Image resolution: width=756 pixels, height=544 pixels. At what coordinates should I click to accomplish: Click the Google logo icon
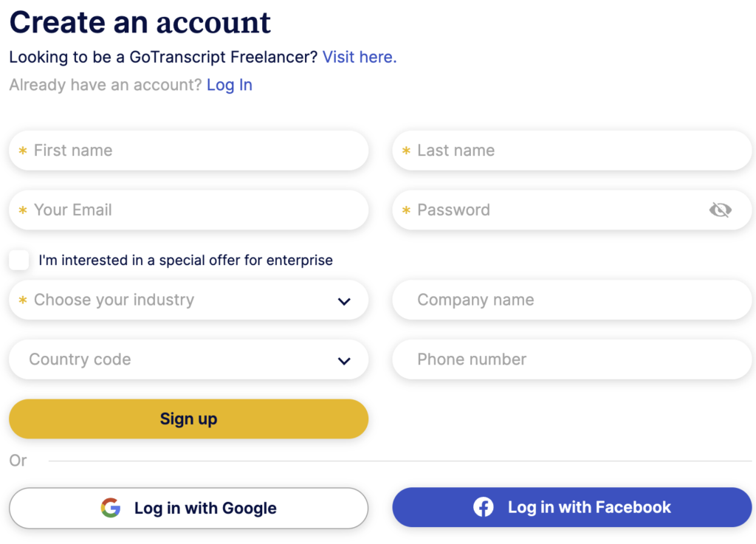tap(111, 508)
